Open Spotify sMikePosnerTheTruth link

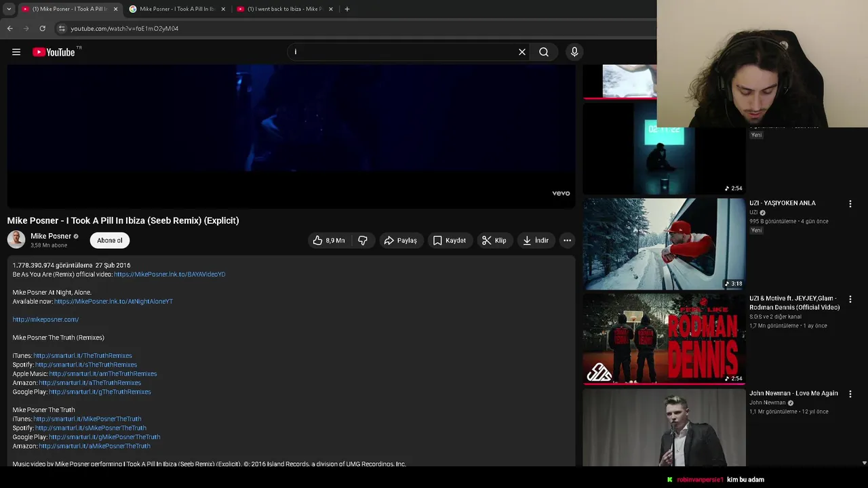(x=91, y=428)
